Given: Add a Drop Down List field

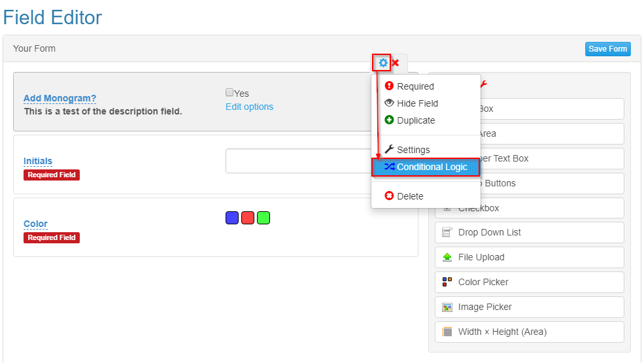Looking at the screenshot, I should point(530,233).
